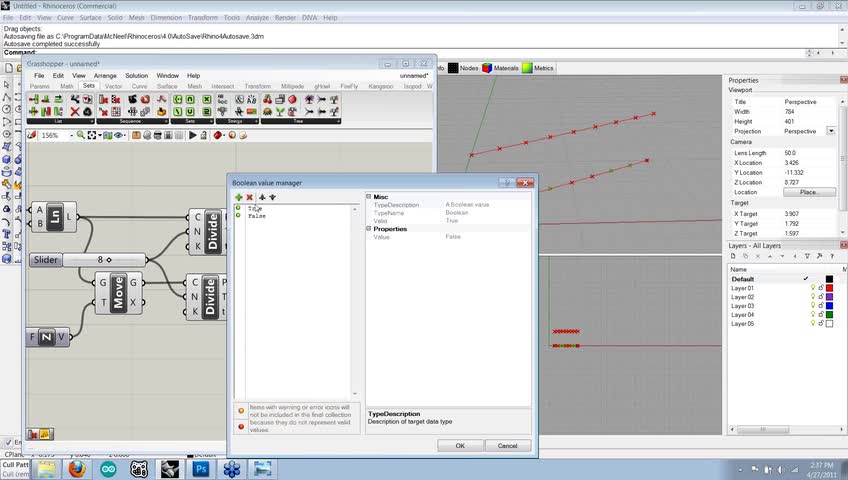Open the Projection dropdown in Properties

pyautogui.click(x=831, y=131)
